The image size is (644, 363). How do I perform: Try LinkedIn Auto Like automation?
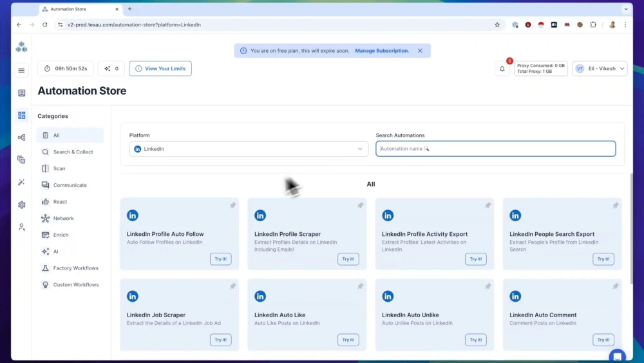348,340
